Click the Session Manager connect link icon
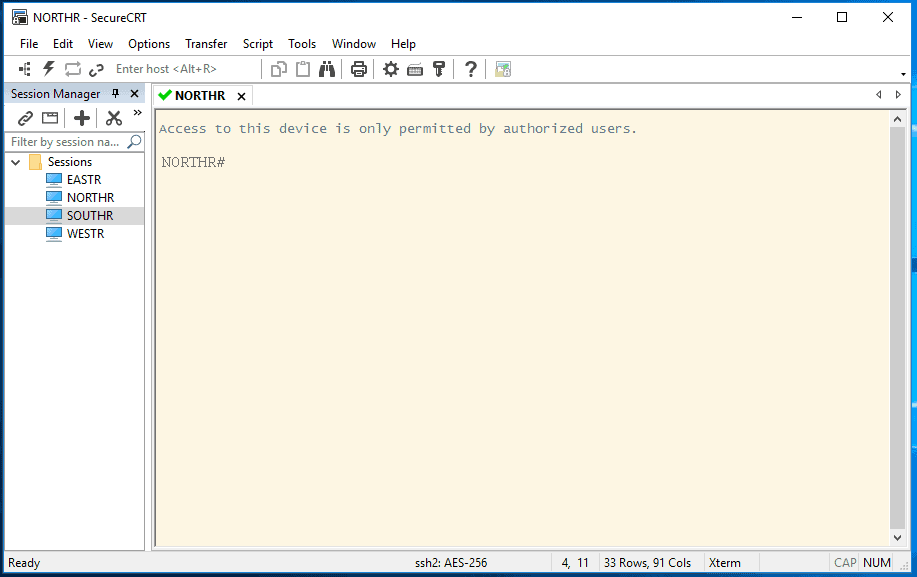The image size is (917, 577). [25, 118]
